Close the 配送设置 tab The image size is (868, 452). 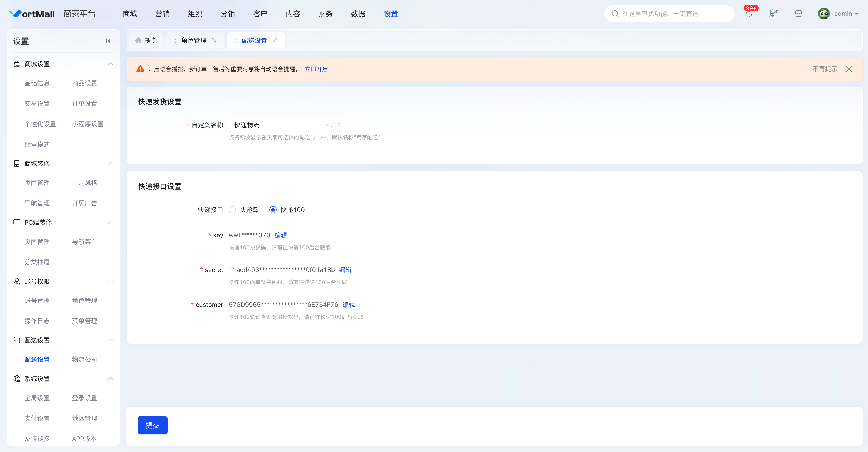point(275,41)
